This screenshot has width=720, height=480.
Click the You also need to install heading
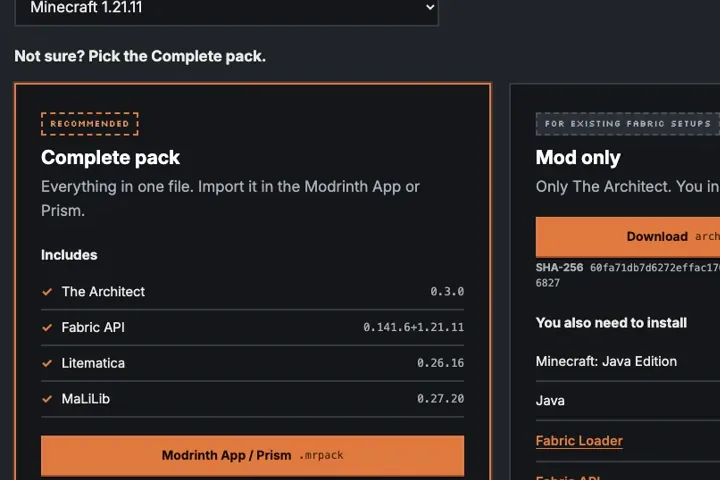[x=611, y=323]
